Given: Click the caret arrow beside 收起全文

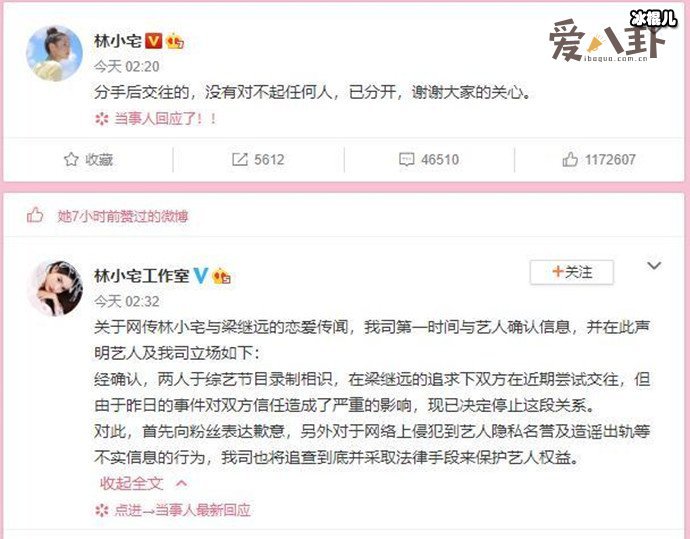Looking at the screenshot, I should click(181, 484).
